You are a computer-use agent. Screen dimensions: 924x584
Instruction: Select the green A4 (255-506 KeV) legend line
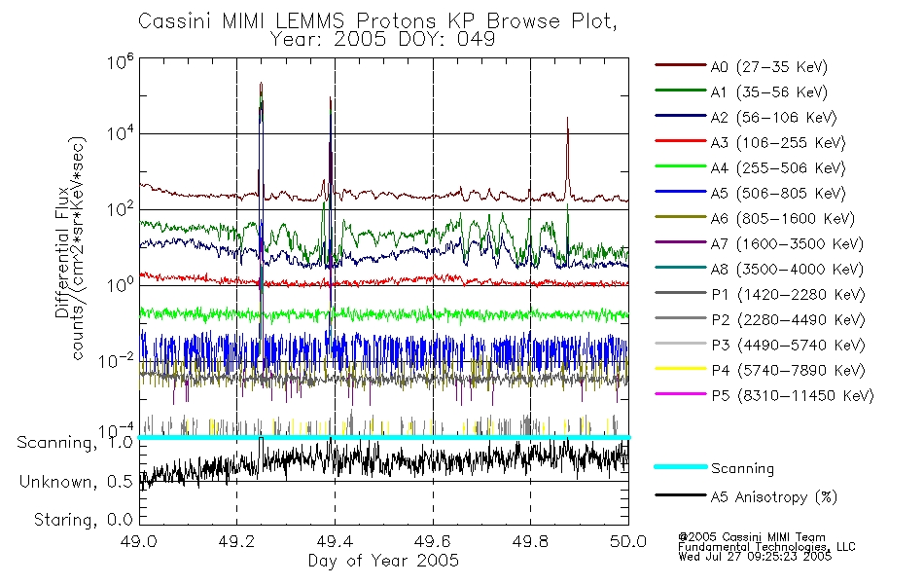[681, 166]
